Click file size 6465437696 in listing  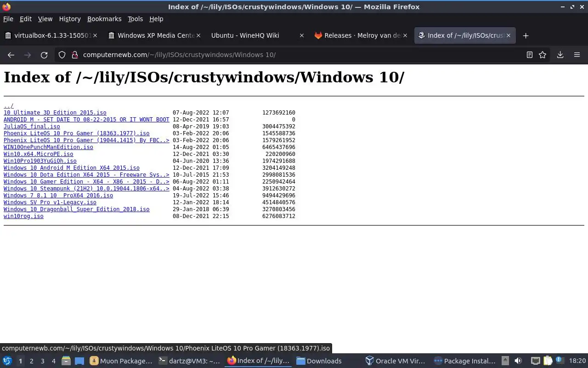point(279,147)
